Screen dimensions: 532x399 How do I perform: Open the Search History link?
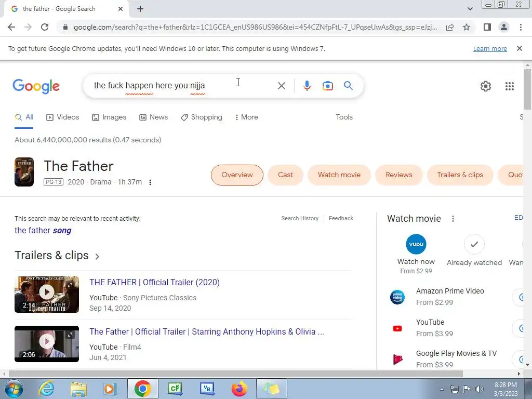click(x=300, y=219)
